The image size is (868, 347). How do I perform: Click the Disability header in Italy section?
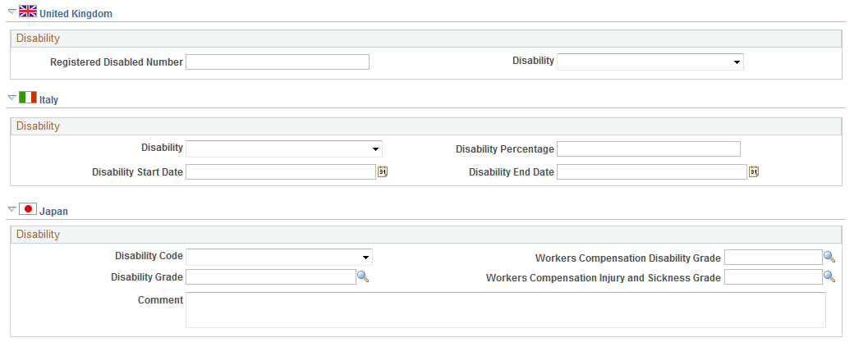38,126
